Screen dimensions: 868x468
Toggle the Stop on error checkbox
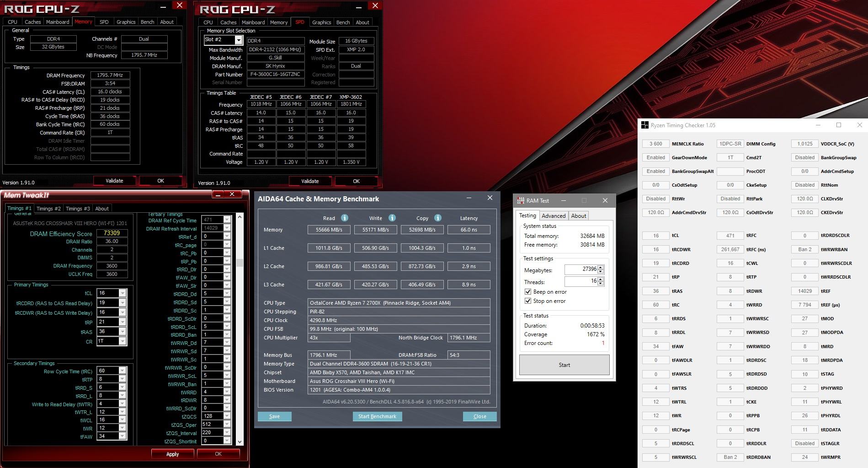(x=528, y=301)
